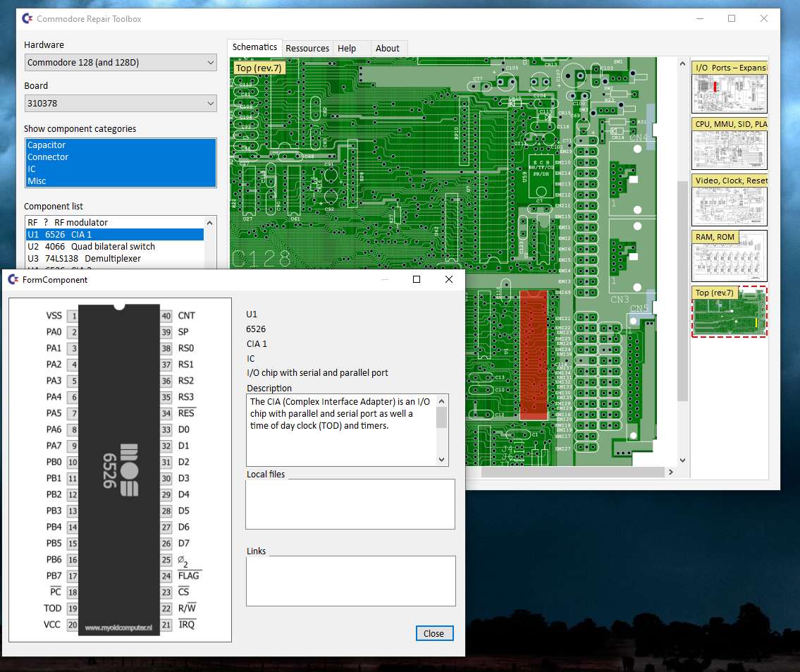Click inside the Description text box
800x672 pixels.
point(342,429)
